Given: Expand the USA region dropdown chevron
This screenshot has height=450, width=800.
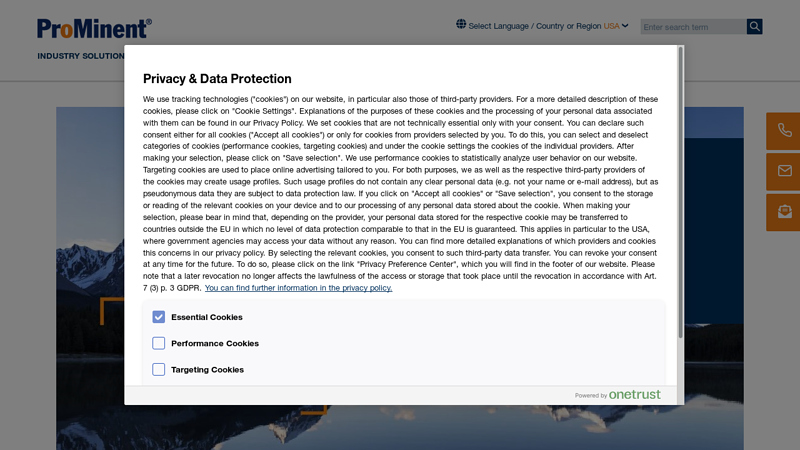Looking at the screenshot, I should click(x=625, y=26).
